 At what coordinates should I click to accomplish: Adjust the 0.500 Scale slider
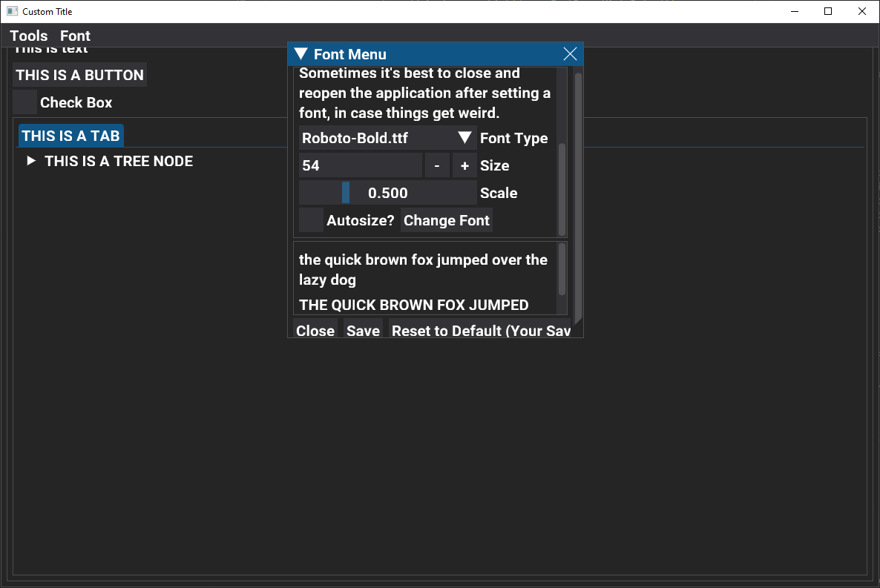[x=388, y=192]
